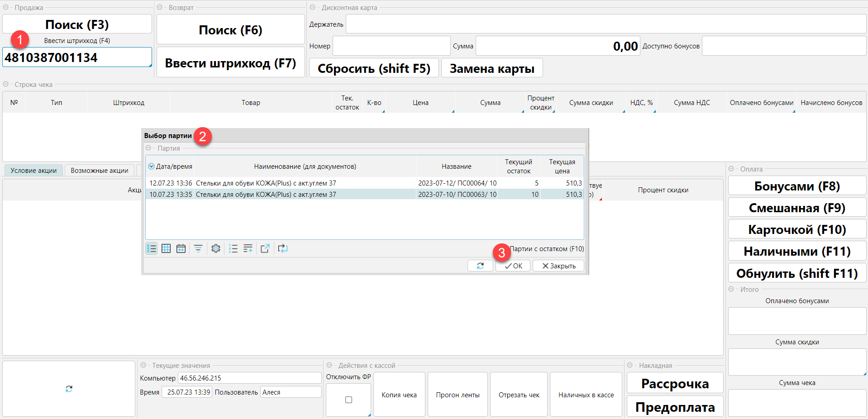Switch to list view in batch dialog toolbar
This screenshot has width=868, height=419.
pyautogui.click(x=152, y=248)
